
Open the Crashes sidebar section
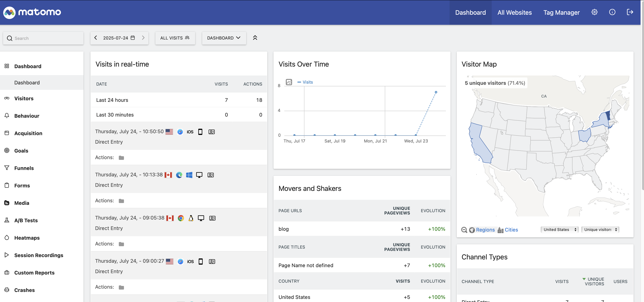[x=25, y=290]
